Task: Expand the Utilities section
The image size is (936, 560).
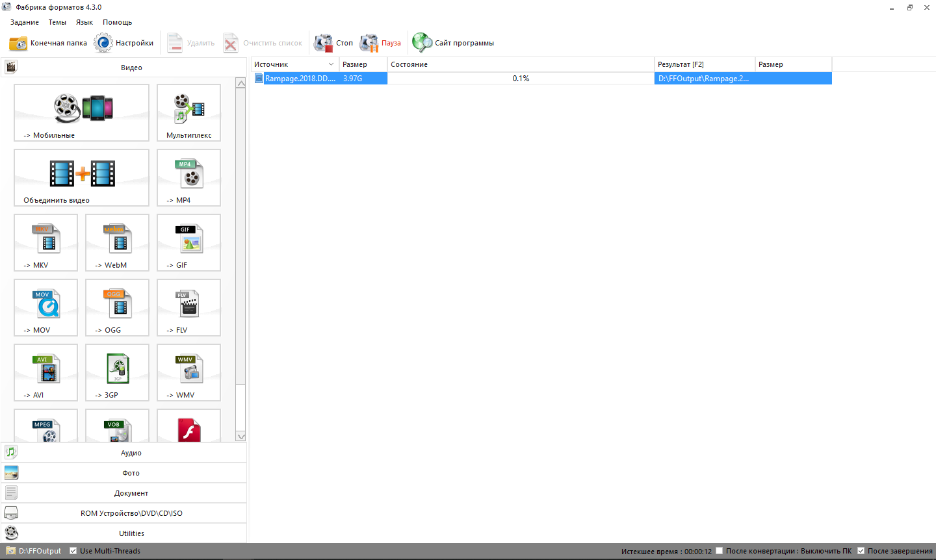Action: click(x=123, y=533)
